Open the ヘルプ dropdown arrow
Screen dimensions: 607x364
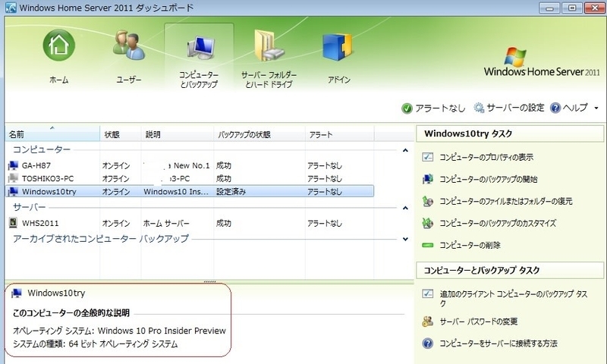coord(596,108)
